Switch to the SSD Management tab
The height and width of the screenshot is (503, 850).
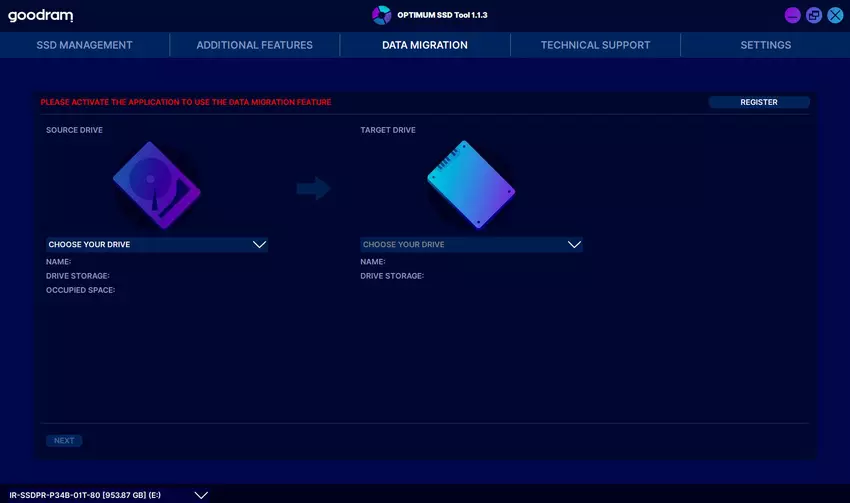coord(84,45)
